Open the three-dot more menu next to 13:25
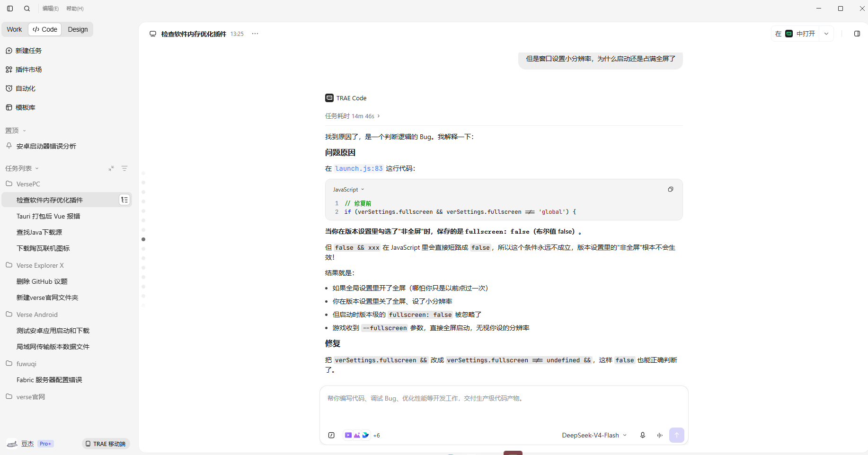Screen dimensions: 868x455 255,34
